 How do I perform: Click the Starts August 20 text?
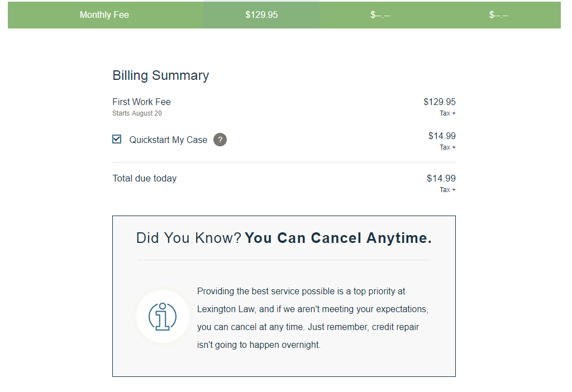[137, 113]
